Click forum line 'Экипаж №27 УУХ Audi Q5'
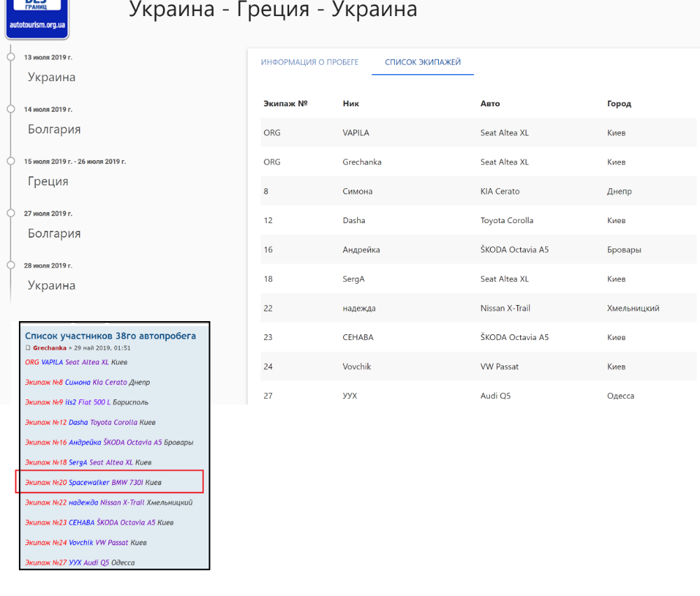700x596 pixels. coord(80,563)
